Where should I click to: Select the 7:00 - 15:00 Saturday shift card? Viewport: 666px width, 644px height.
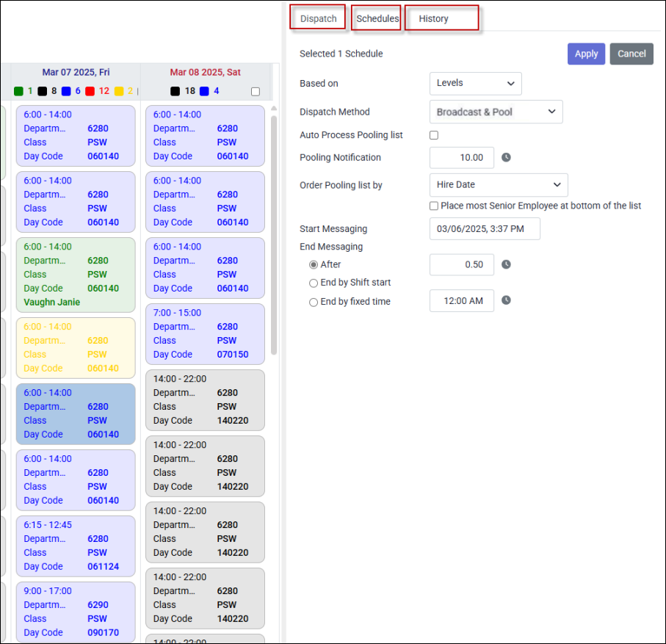(x=205, y=334)
